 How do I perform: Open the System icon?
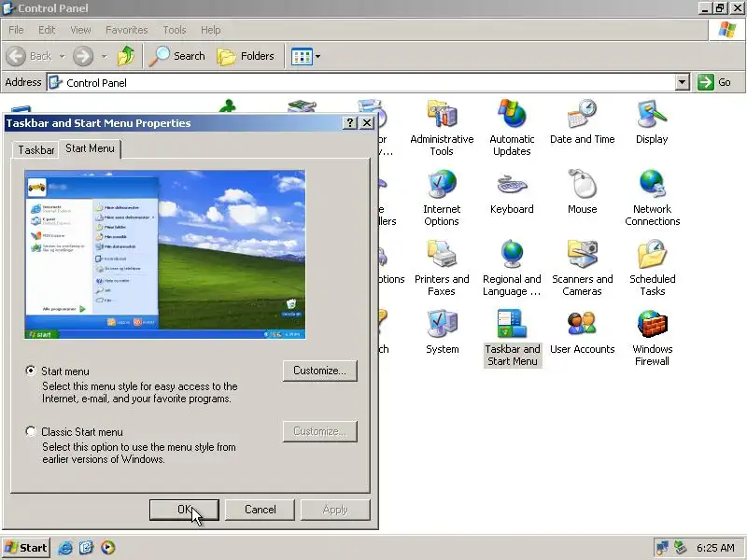(x=442, y=332)
